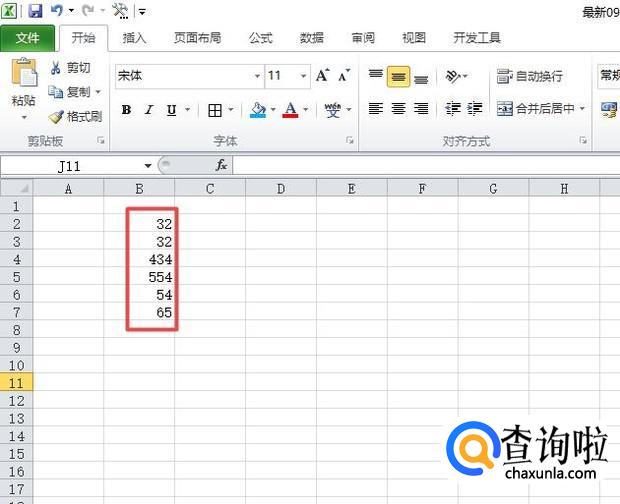This screenshot has height=504, width=620.
Task: Click the Name Box showing J11
Action: pyautogui.click(x=69, y=166)
